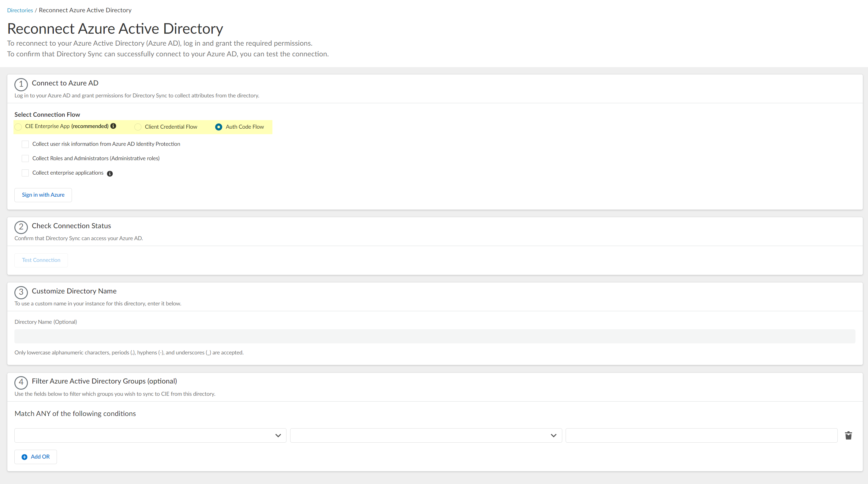Open first filter condition dropdown
Screen dimensions: 868x484
point(150,435)
